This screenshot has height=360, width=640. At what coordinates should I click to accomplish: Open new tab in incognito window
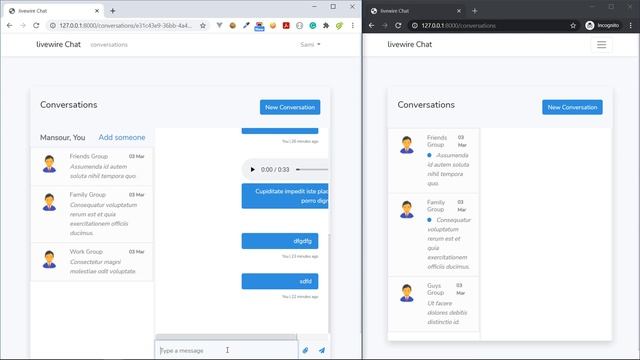[475, 11]
